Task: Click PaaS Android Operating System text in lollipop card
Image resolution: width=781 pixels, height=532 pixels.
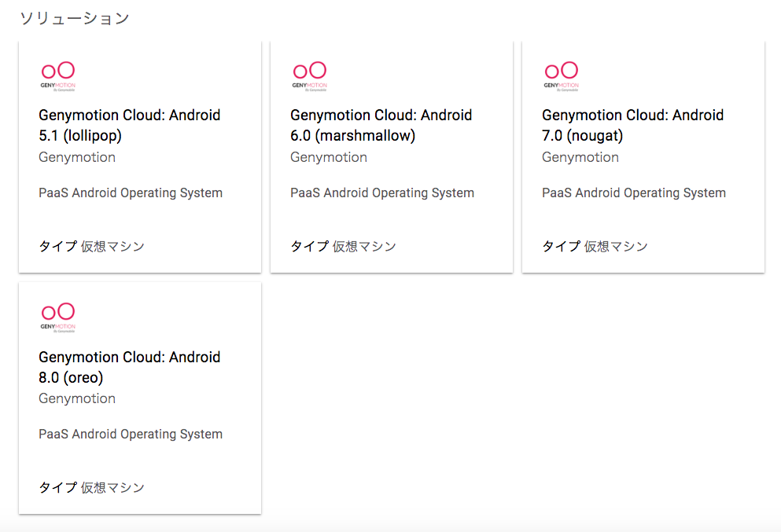Action: pyautogui.click(x=131, y=193)
